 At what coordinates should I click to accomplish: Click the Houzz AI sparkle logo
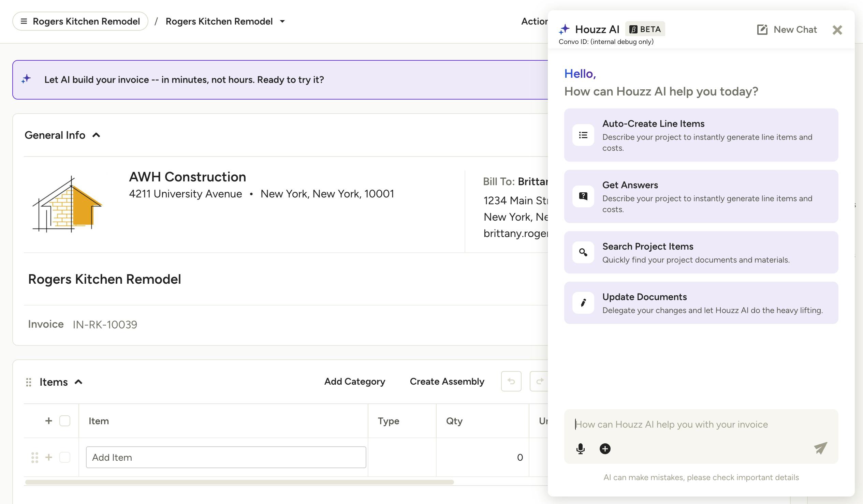[x=565, y=29]
